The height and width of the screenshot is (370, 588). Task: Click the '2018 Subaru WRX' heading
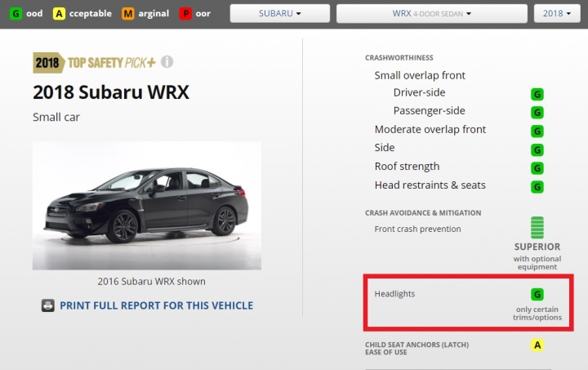111,92
